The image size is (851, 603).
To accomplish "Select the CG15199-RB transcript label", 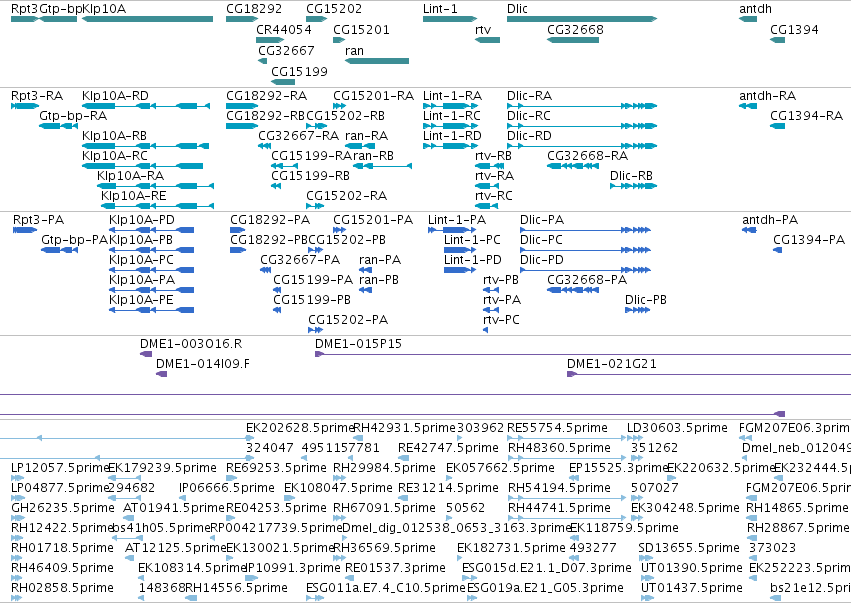I will tap(310, 176).
